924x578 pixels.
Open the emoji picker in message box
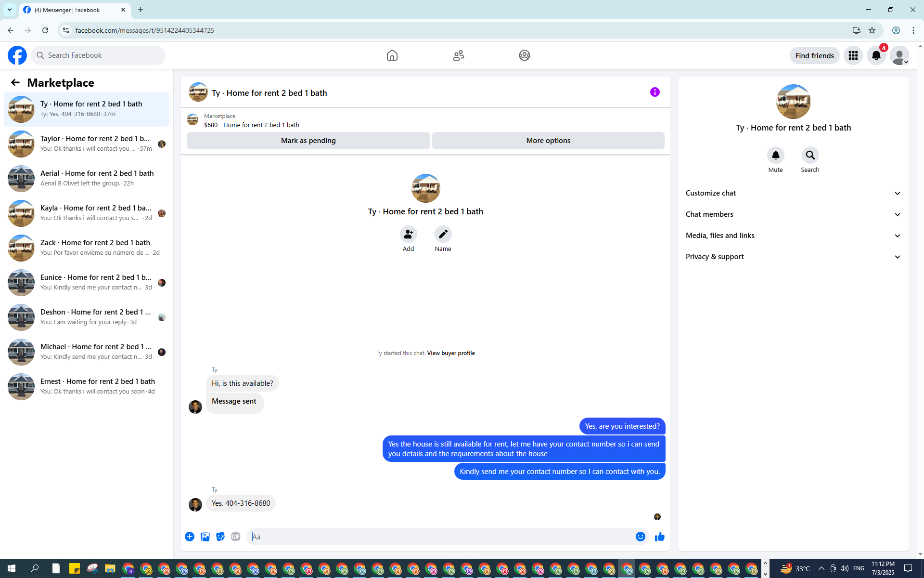(640, 537)
